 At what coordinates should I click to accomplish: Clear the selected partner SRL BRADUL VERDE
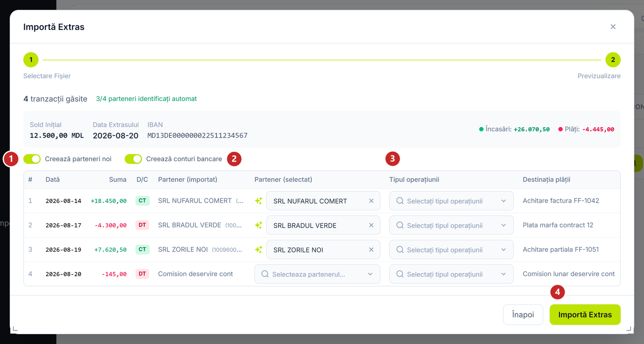pyautogui.click(x=371, y=225)
